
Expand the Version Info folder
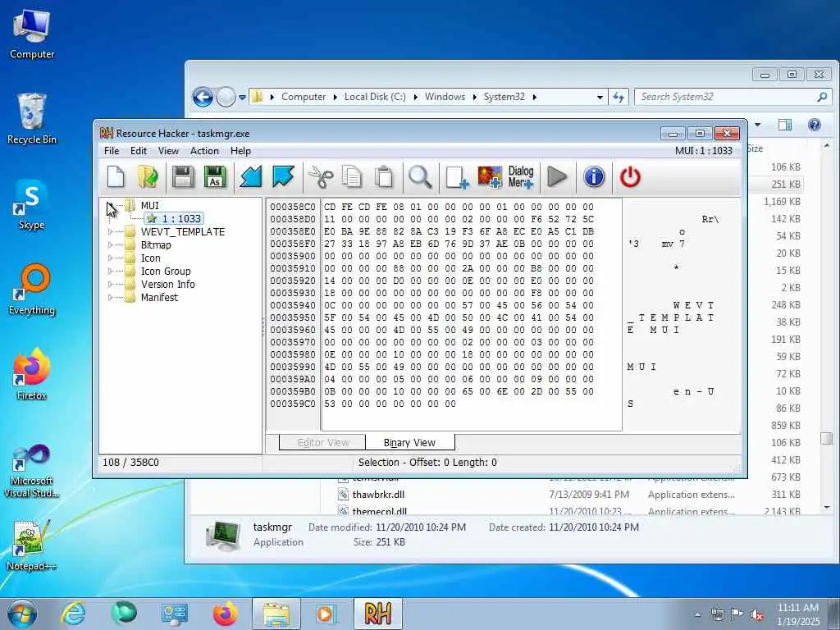point(111,285)
